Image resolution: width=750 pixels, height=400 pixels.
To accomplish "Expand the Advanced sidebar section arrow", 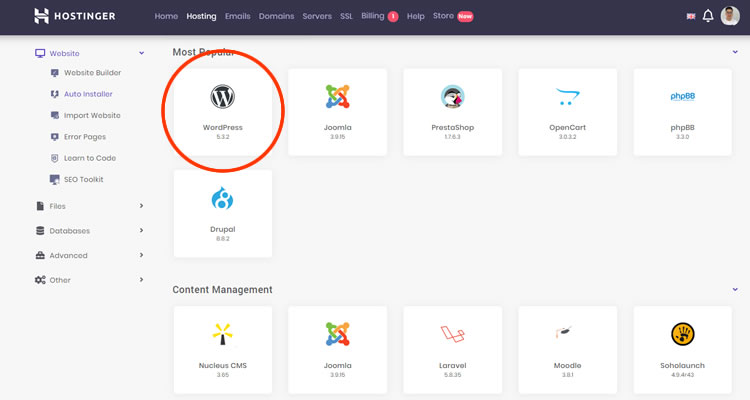I will tap(142, 255).
